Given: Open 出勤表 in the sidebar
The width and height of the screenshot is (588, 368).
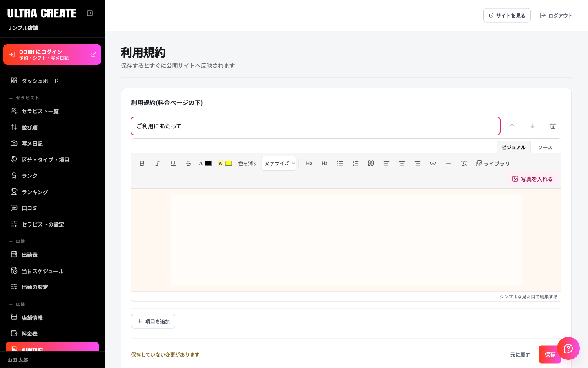Looking at the screenshot, I should point(52,255).
